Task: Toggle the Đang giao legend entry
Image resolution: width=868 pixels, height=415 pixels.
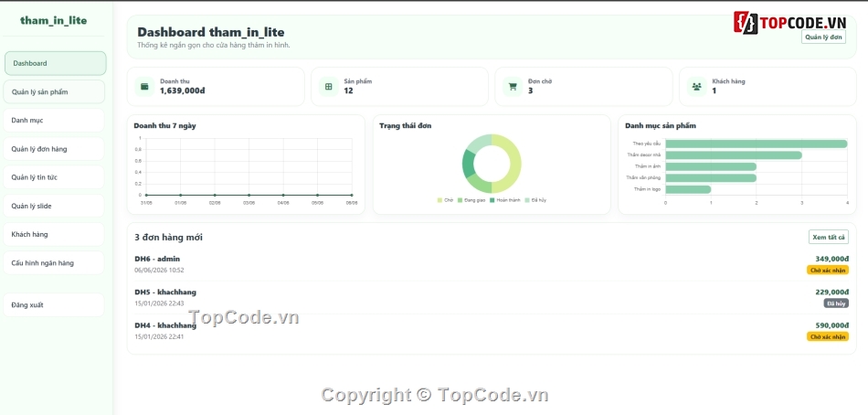Action: click(471, 200)
